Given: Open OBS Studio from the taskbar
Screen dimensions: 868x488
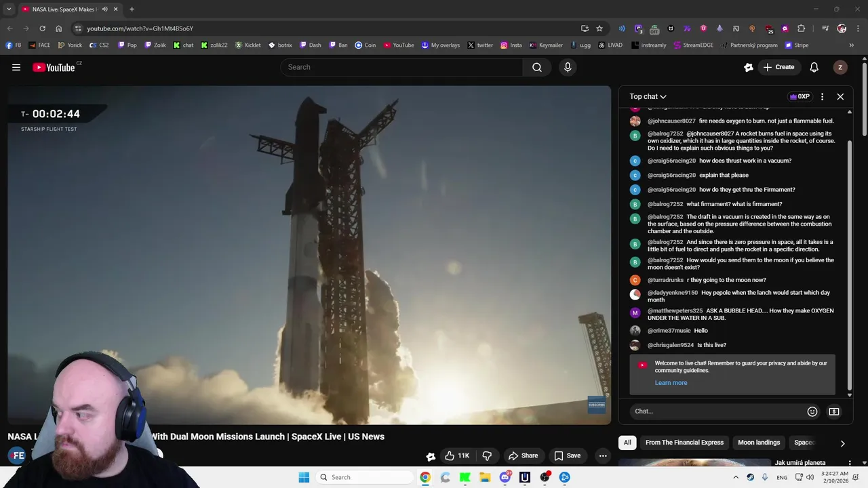Looking at the screenshot, I should pos(545,477).
